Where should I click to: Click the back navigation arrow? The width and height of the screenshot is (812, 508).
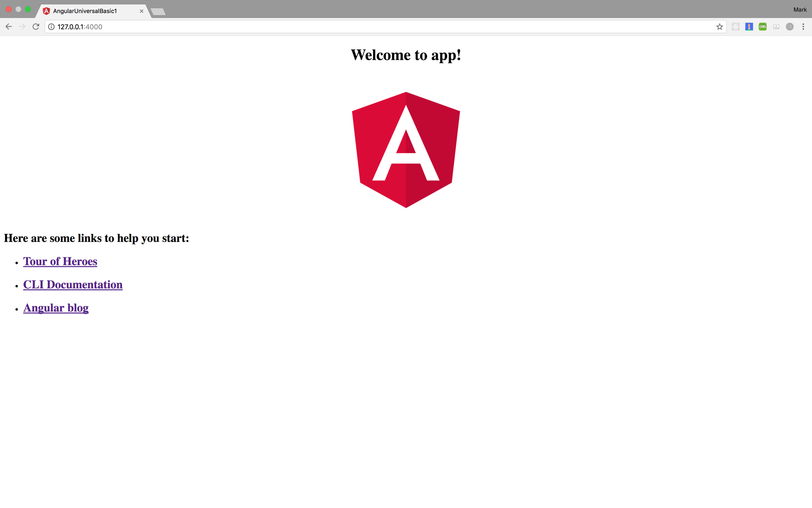9,26
